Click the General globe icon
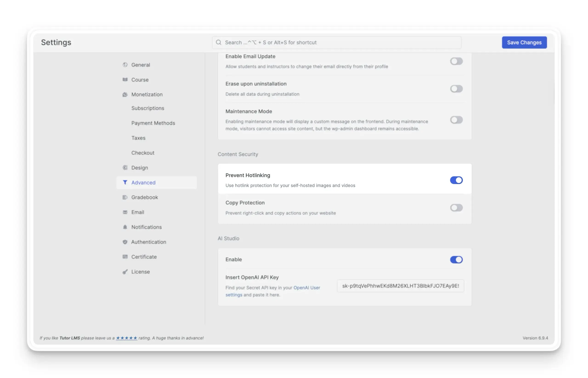This screenshot has height=378, width=588. 125,65
